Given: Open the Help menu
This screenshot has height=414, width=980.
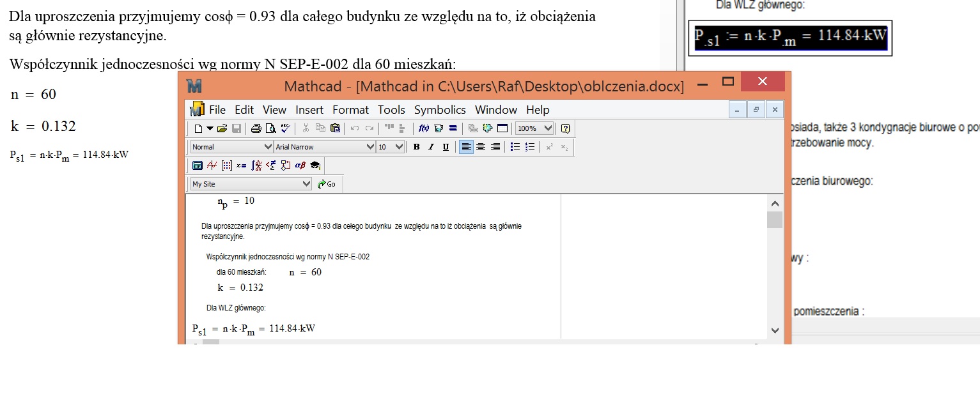Looking at the screenshot, I should click(538, 110).
